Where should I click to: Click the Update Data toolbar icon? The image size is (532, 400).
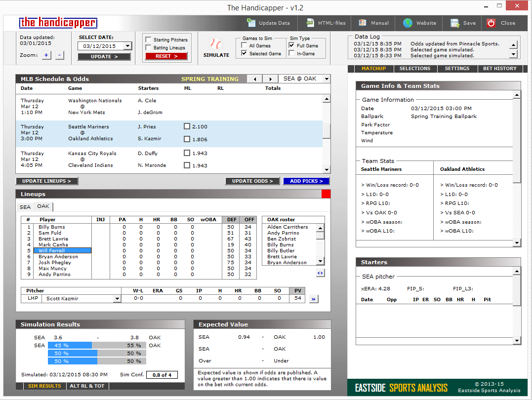pos(252,23)
